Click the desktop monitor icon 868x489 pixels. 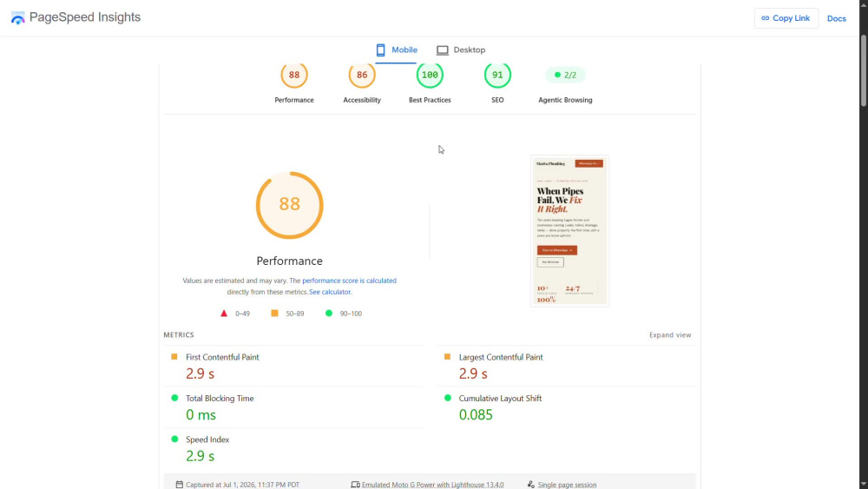pyautogui.click(x=443, y=50)
